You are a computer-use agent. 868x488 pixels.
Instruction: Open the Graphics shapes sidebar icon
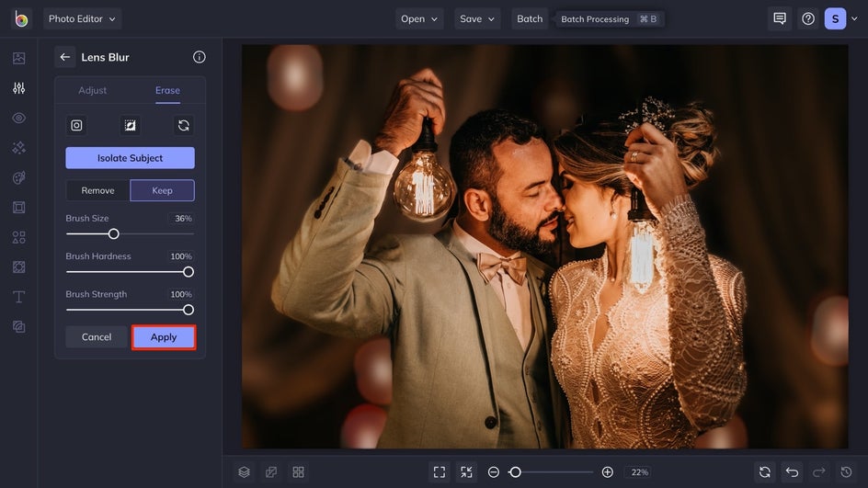[x=18, y=237]
